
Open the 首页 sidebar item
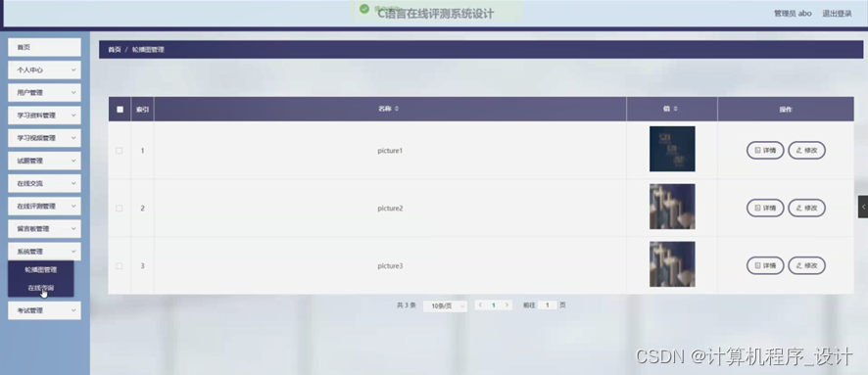click(44, 48)
